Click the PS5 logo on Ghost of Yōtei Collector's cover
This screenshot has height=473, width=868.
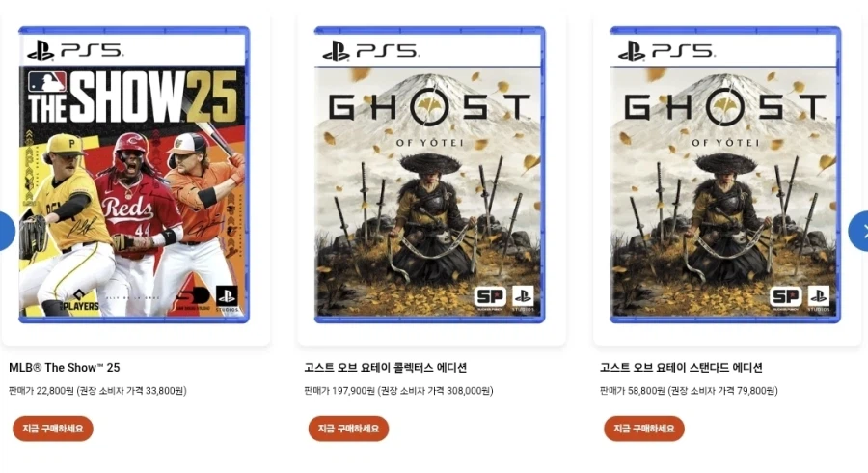pos(370,51)
